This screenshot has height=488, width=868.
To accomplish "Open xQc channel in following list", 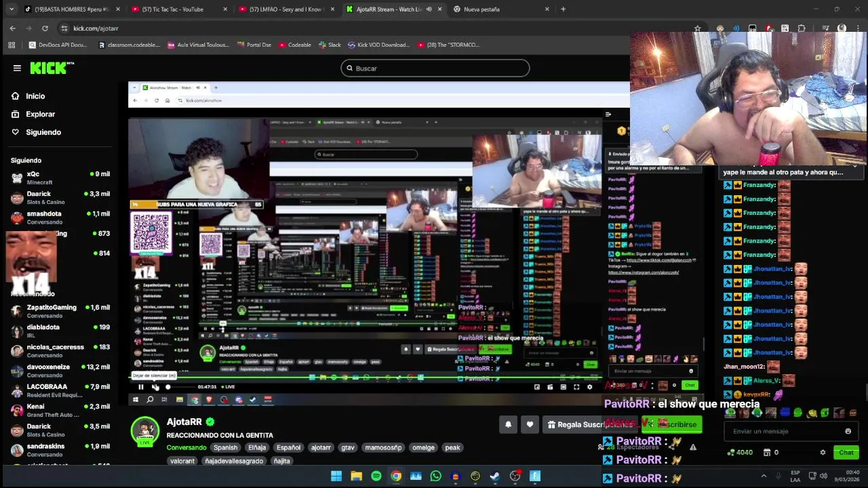I will (60, 178).
